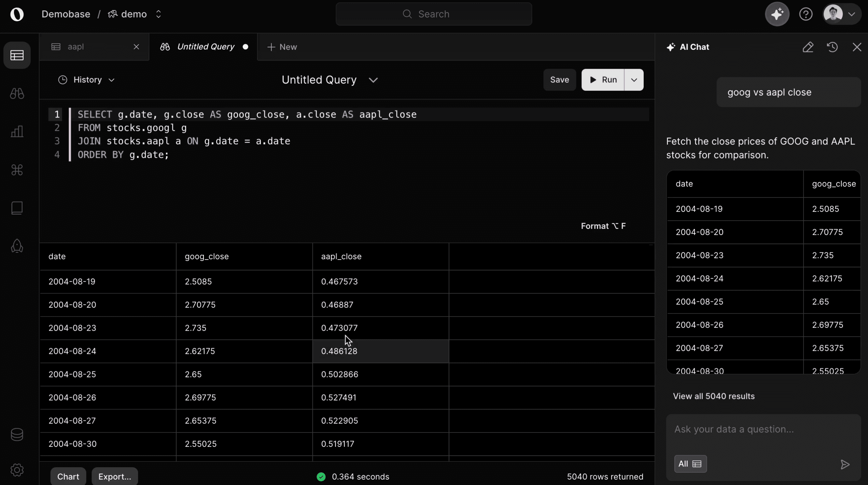Select the aapl_close cell 0.473077

[380, 328]
